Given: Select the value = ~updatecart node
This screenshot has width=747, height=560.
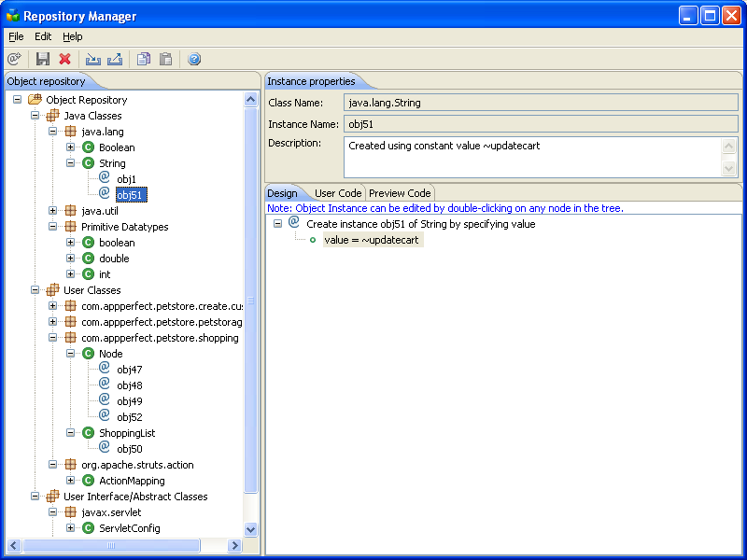Looking at the screenshot, I should tap(372, 240).
